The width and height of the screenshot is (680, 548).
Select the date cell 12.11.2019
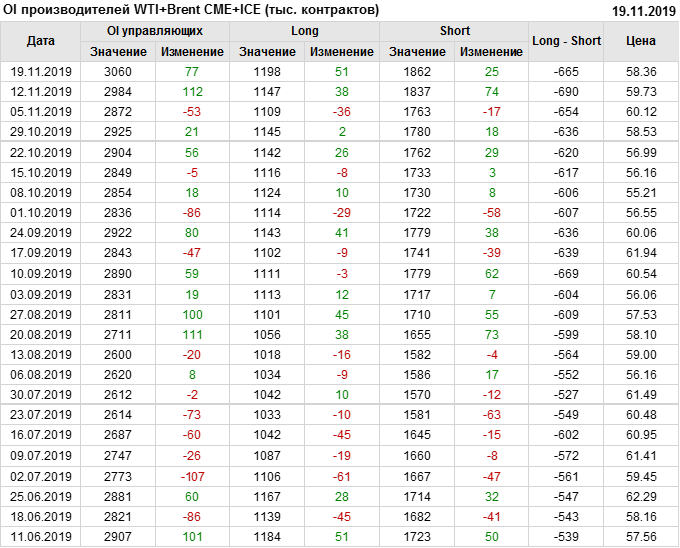click(x=41, y=91)
